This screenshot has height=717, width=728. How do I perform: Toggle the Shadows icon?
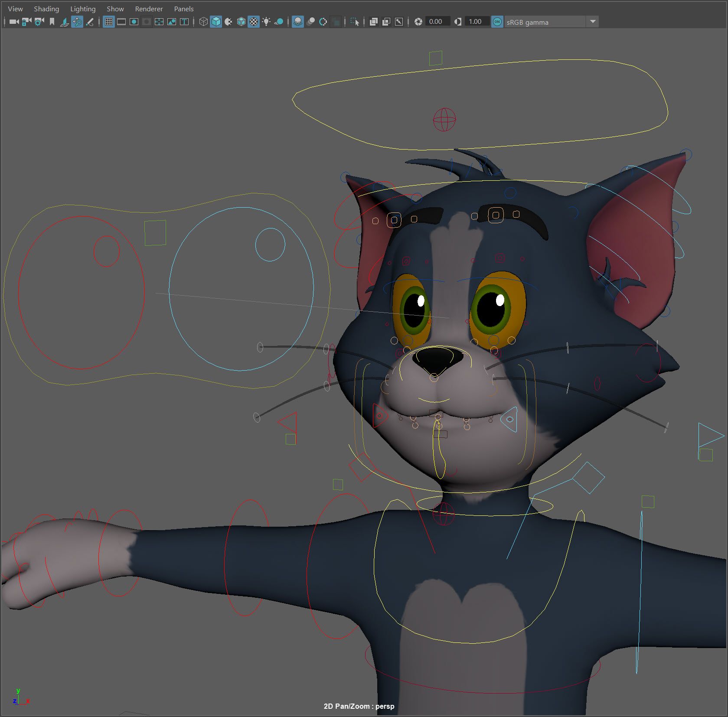click(x=279, y=22)
